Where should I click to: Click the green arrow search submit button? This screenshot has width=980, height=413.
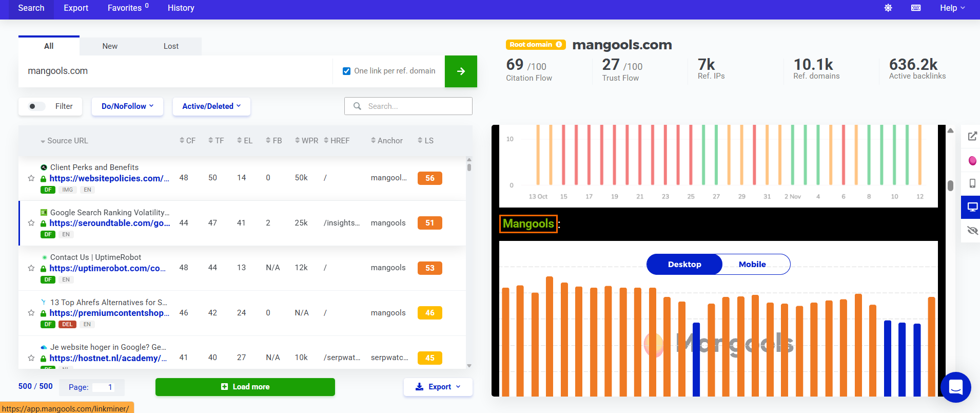point(460,71)
